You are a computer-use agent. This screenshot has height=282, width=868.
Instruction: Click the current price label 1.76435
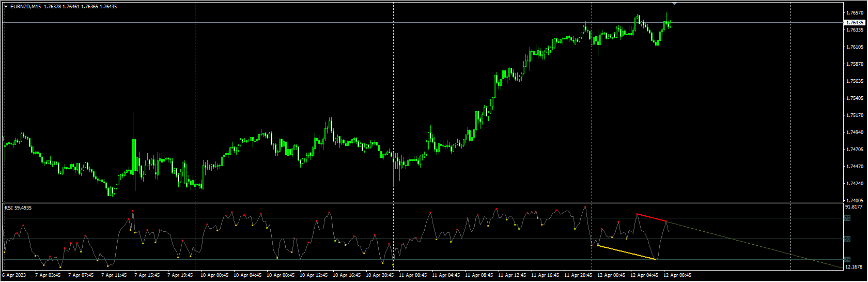tap(855, 23)
